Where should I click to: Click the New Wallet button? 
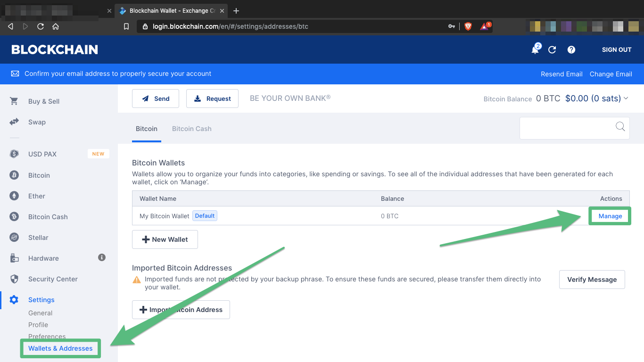pos(165,239)
